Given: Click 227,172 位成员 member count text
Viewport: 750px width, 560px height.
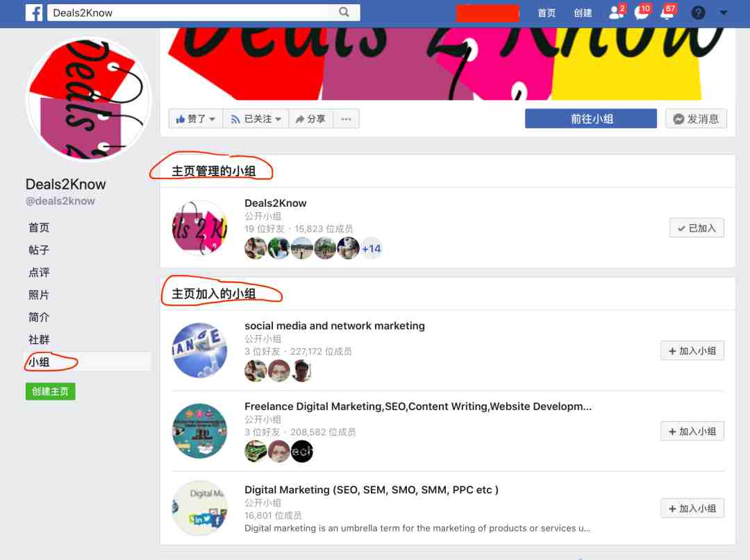Looking at the screenshot, I should click(321, 352).
